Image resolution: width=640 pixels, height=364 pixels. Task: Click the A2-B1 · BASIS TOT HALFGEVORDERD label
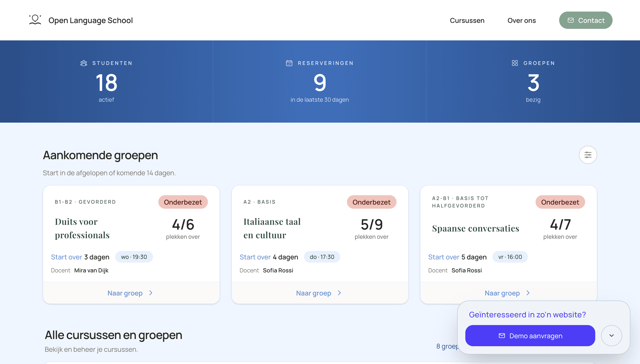pyautogui.click(x=460, y=202)
